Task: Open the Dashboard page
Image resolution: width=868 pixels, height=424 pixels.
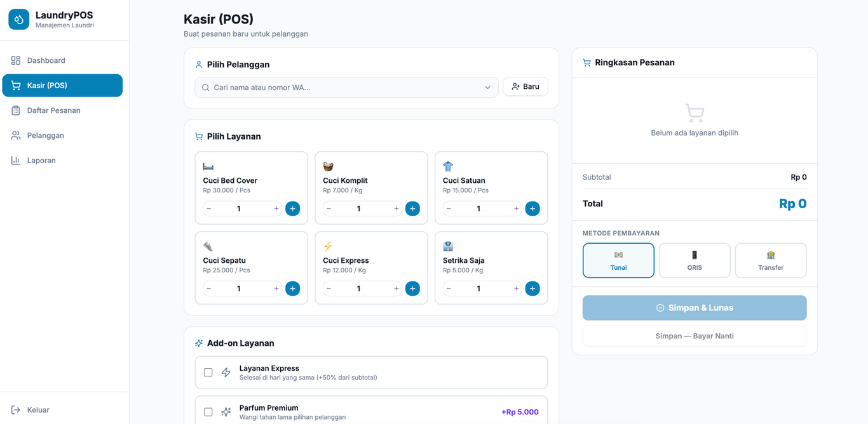Action: (x=62, y=60)
